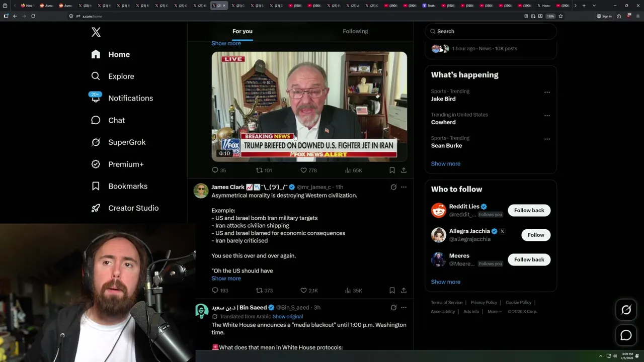Repost the Fox News video post

coord(264,170)
